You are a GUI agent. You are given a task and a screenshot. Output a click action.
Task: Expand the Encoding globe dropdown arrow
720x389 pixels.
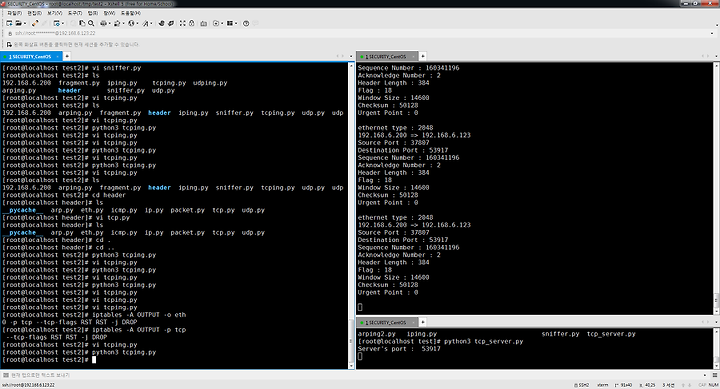(137, 23)
